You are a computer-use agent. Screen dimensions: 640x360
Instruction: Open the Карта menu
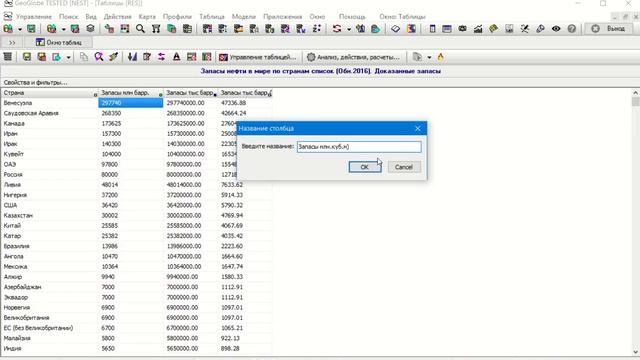pos(147,17)
